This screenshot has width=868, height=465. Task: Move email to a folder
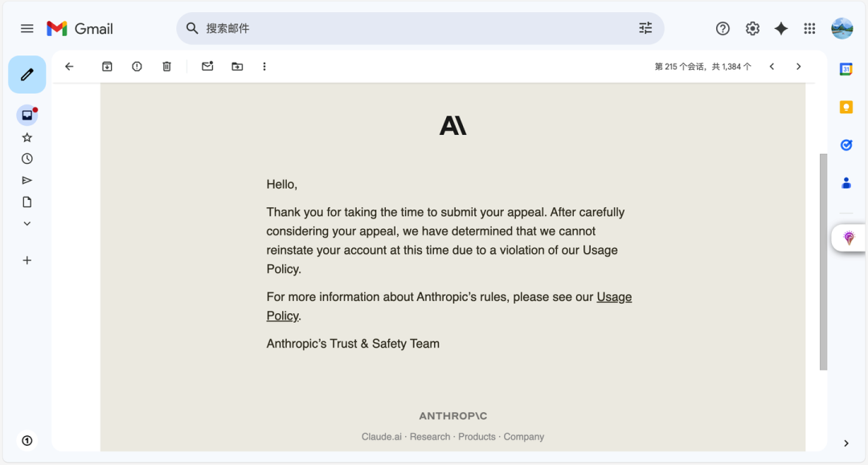coord(237,67)
